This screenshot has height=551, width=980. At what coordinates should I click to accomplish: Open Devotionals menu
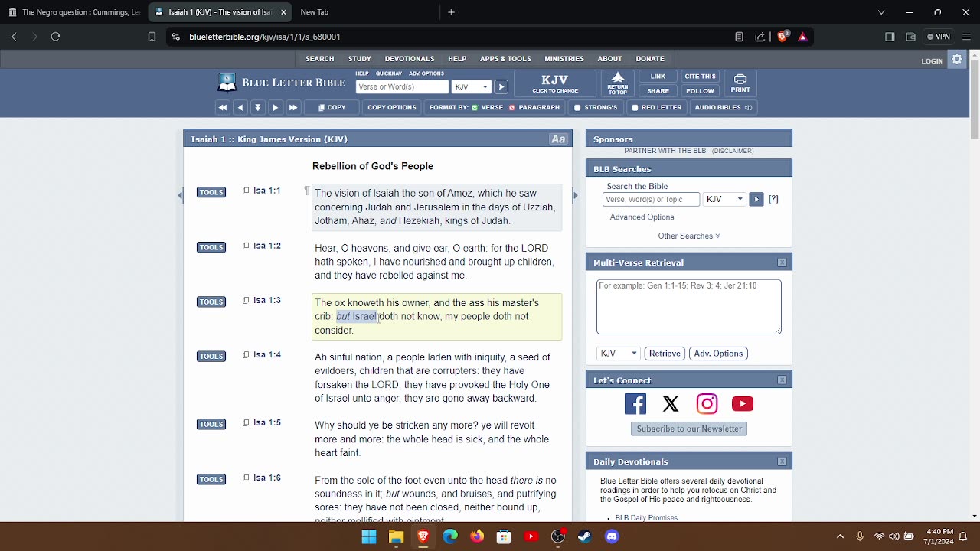[410, 59]
